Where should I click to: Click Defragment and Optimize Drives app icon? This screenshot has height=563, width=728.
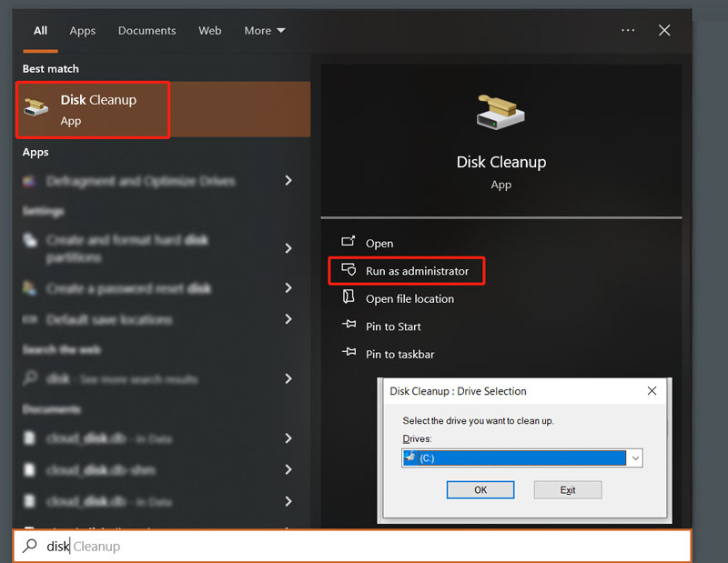pyautogui.click(x=29, y=181)
